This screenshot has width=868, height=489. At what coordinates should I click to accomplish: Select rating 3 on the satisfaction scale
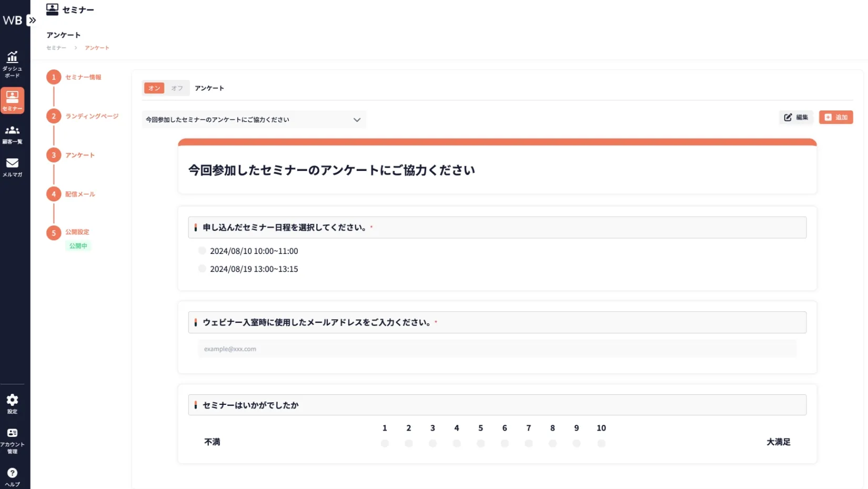(x=432, y=443)
